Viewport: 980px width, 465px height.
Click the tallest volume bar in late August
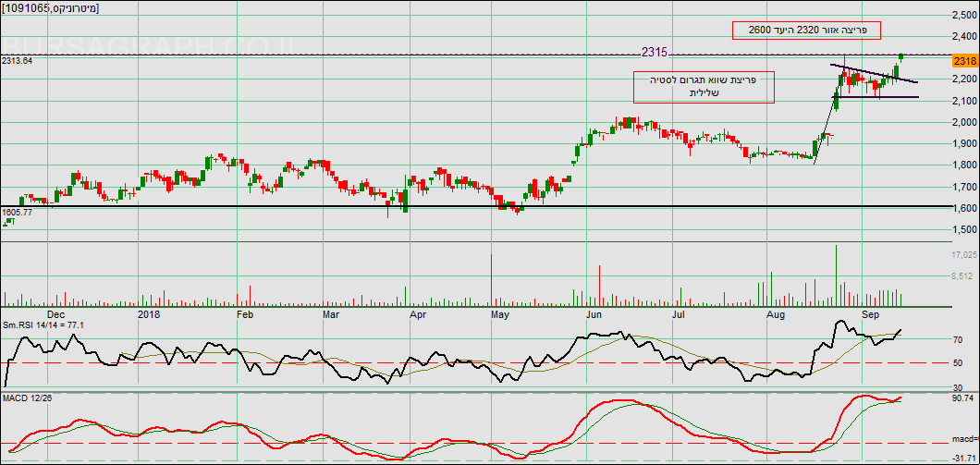[x=836, y=275]
